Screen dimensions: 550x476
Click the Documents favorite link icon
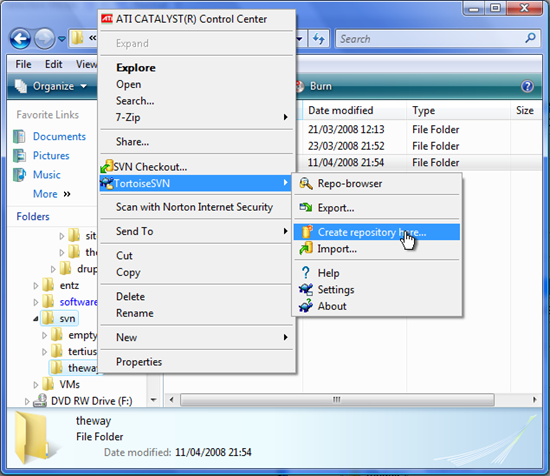(19, 136)
